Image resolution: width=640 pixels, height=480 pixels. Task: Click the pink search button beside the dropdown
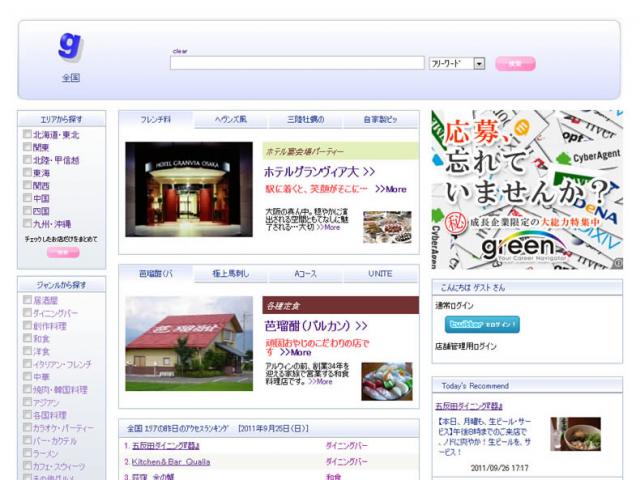pos(515,64)
